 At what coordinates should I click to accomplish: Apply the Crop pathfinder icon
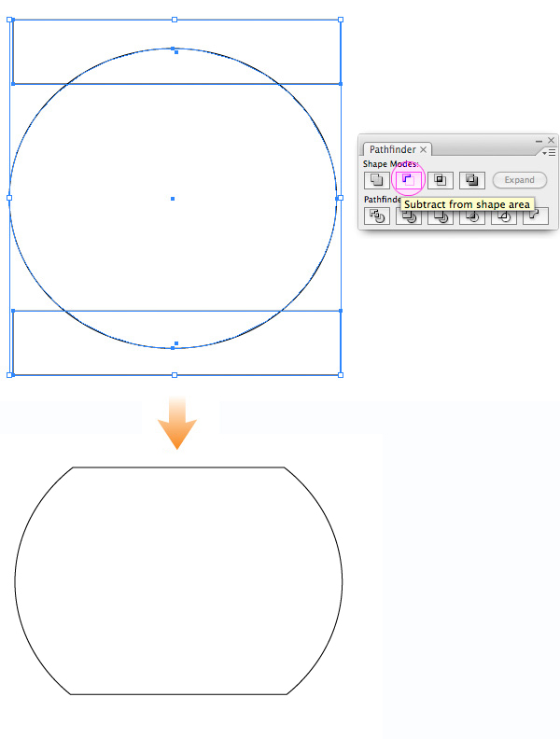[472, 216]
